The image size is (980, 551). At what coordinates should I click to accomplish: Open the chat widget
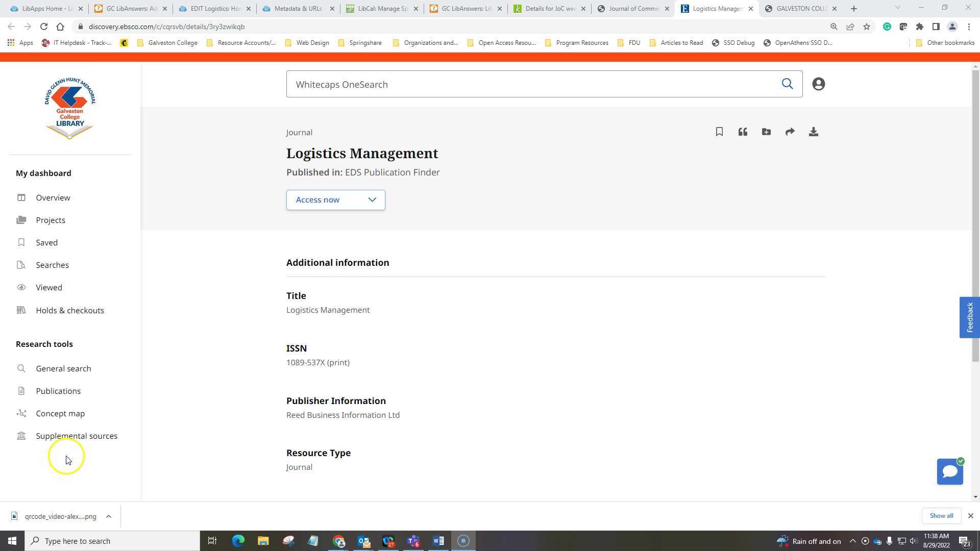(949, 471)
